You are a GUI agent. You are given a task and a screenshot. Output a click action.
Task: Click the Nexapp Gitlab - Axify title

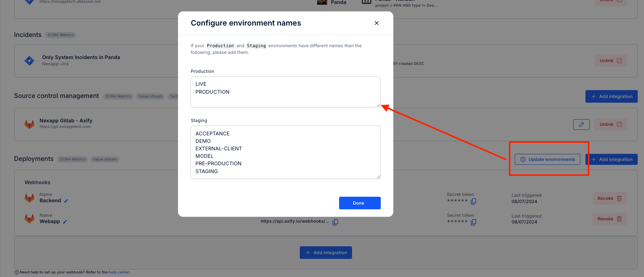66,121
